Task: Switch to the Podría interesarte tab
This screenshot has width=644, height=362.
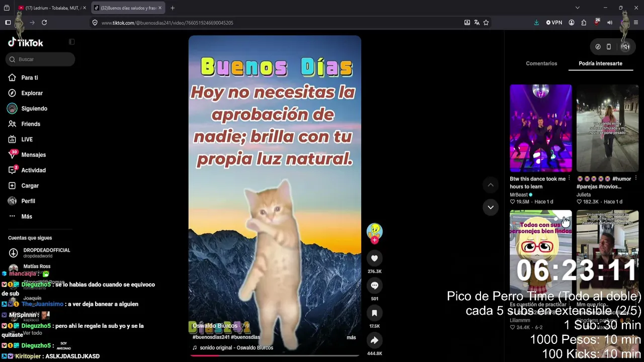Action: click(x=601, y=63)
